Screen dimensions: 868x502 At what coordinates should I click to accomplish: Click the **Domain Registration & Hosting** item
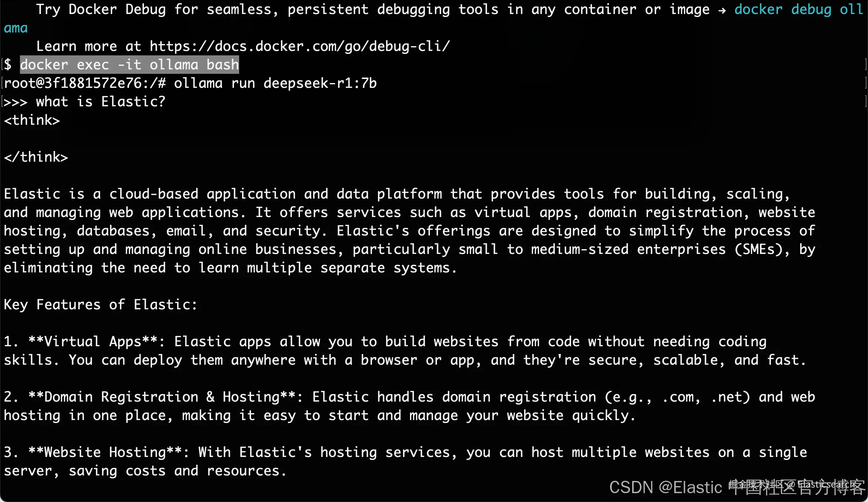(409, 406)
